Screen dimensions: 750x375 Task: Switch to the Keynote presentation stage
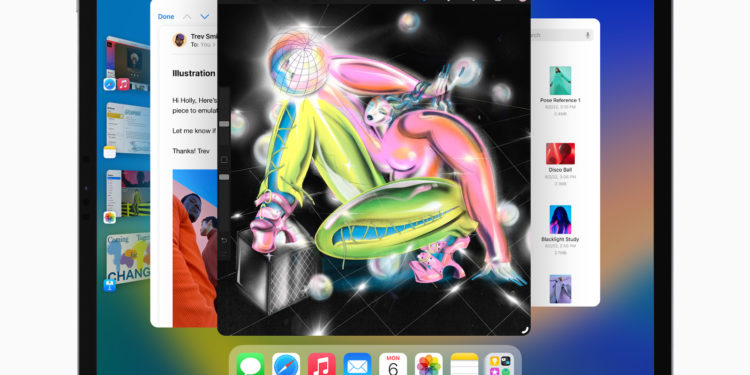click(128, 258)
